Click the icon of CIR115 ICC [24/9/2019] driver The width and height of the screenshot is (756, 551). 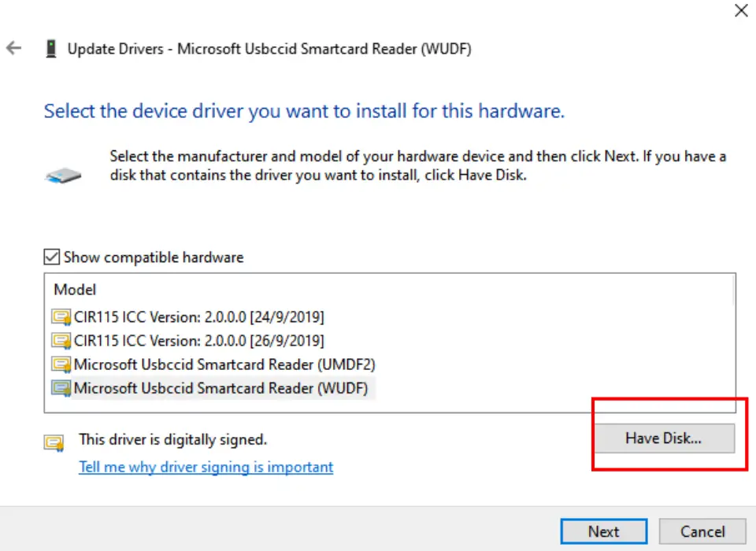point(61,317)
